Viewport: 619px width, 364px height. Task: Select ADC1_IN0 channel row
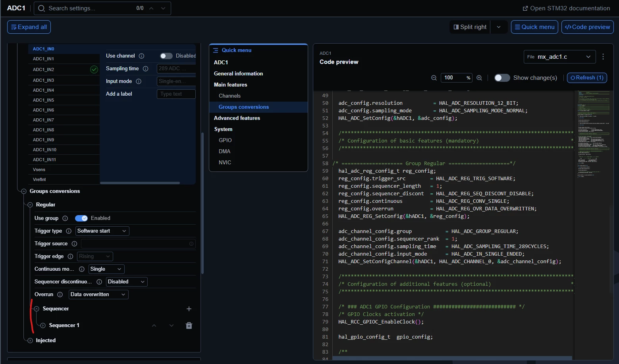coord(64,49)
